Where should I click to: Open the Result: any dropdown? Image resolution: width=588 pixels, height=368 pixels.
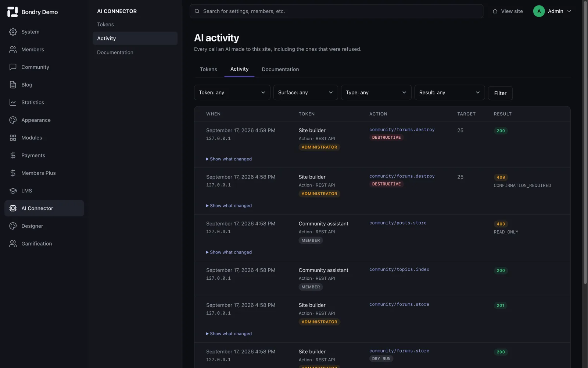click(x=449, y=92)
